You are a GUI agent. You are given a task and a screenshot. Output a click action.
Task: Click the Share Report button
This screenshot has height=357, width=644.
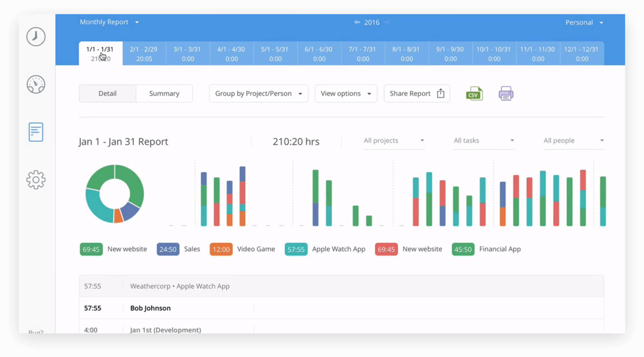tap(417, 93)
